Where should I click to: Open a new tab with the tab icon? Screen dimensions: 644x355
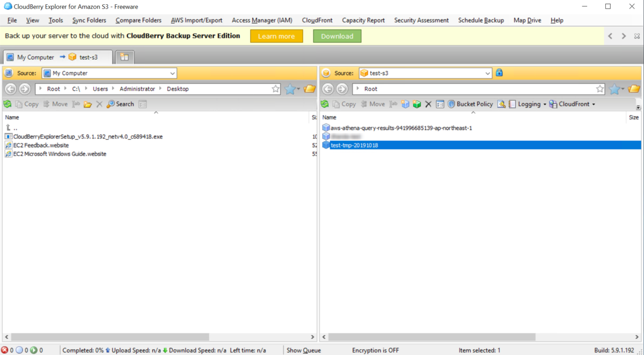[x=125, y=57]
